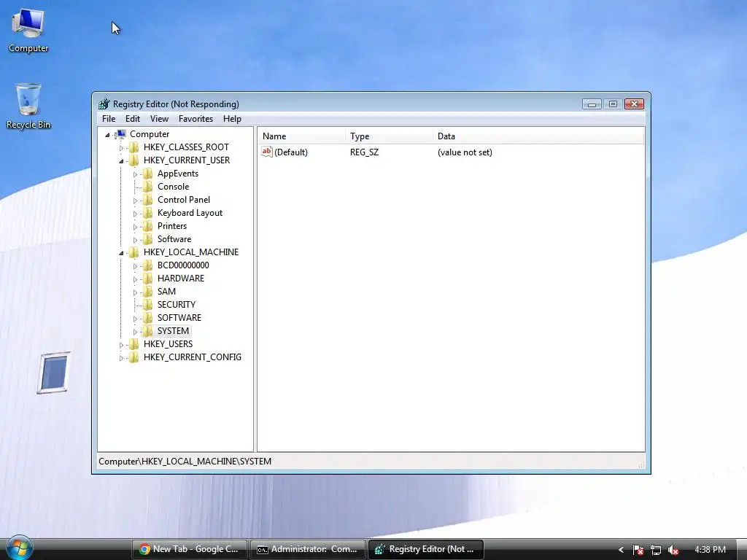Click the HKEY_CURRENT_CONFIG folder icon
747x560 pixels.
coord(134,357)
